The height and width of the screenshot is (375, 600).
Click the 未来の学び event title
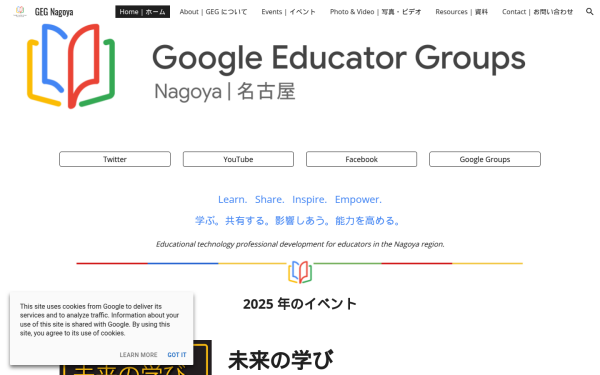281,360
